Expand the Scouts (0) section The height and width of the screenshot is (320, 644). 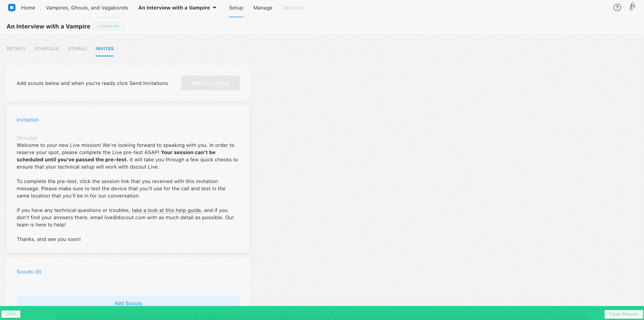(x=29, y=272)
